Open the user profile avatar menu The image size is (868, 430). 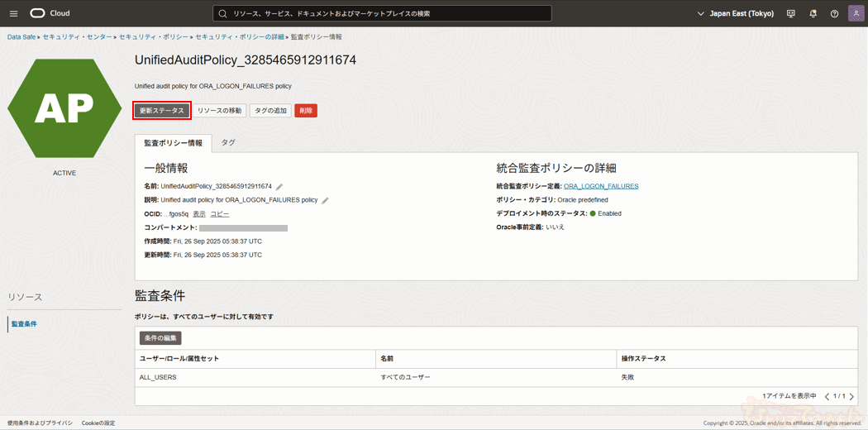[856, 13]
